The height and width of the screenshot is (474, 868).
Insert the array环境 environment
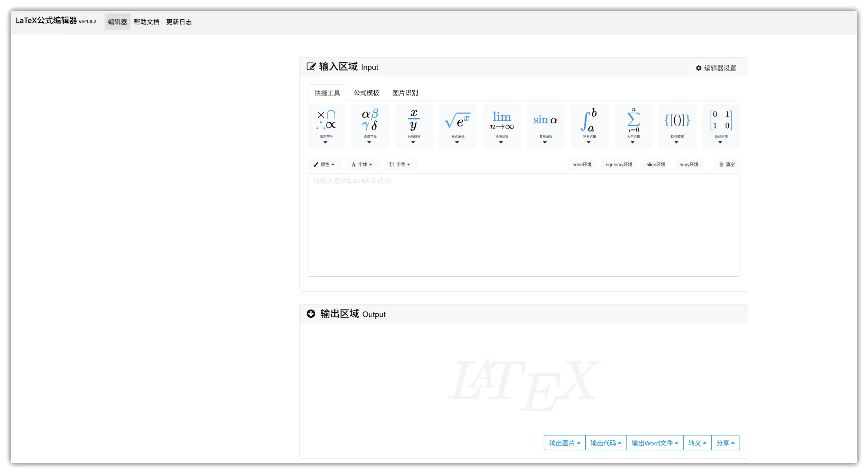point(689,164)
